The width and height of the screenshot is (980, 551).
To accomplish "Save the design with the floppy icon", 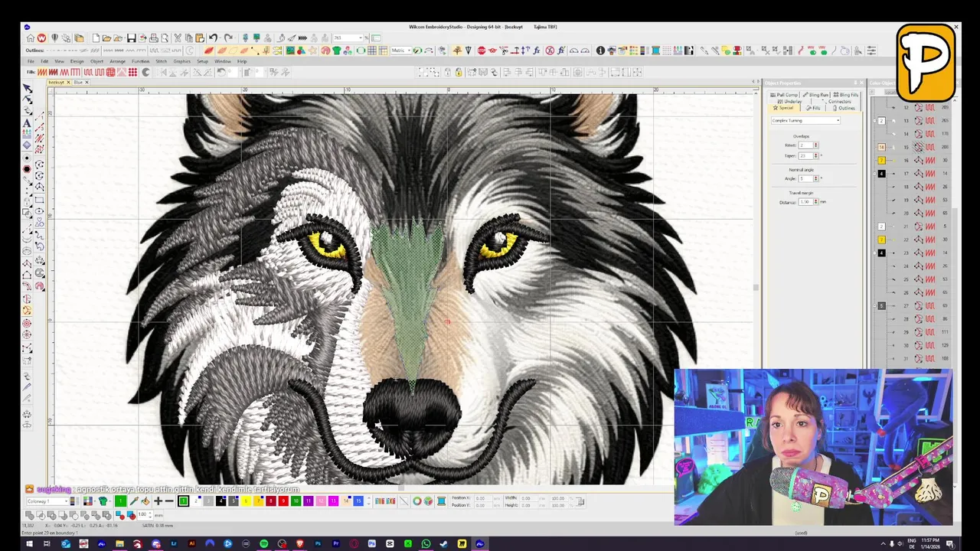I will [132, 38].
